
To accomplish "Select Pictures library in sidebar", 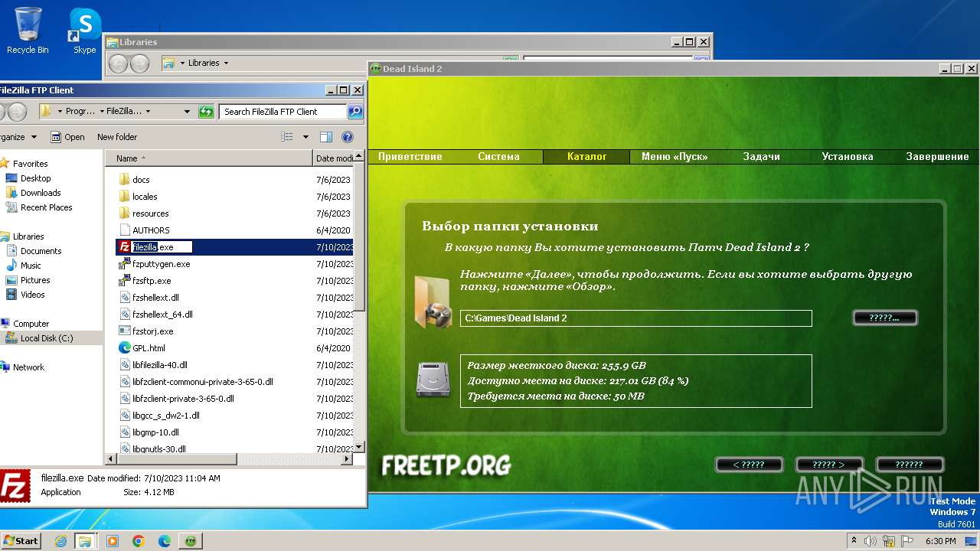I will click(x=35, y=280).
